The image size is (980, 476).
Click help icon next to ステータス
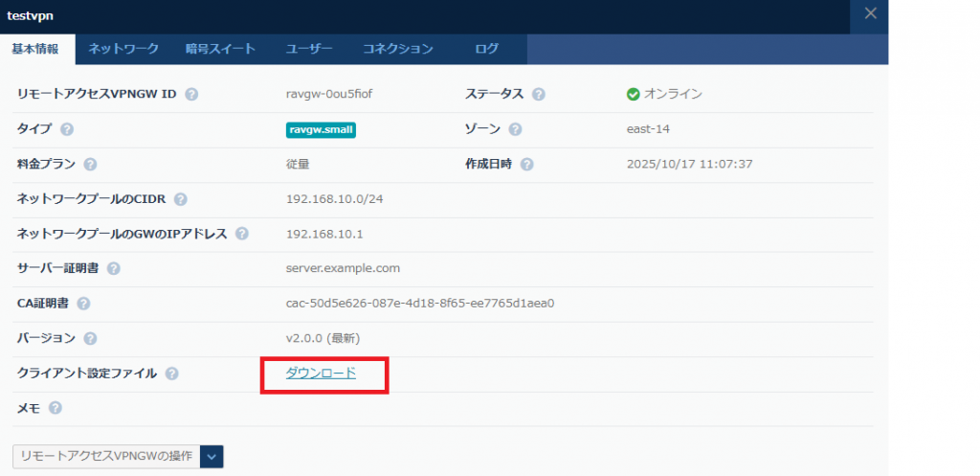tap(539, 95)
